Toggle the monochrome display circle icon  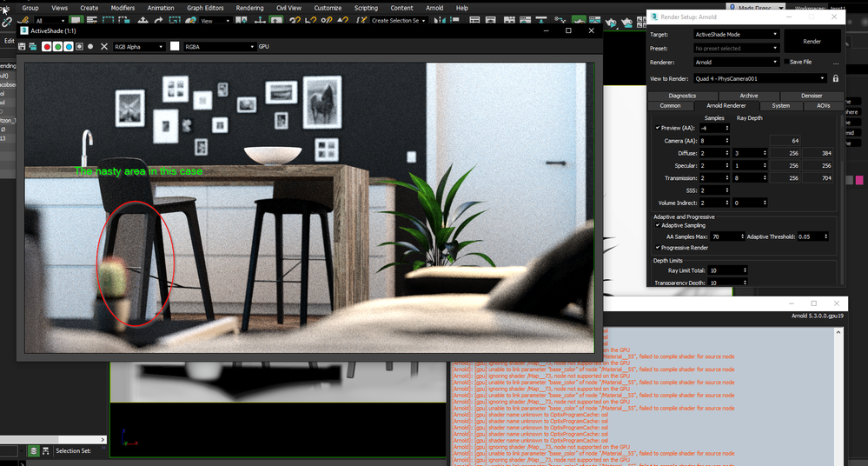click(x=90, y=47)
